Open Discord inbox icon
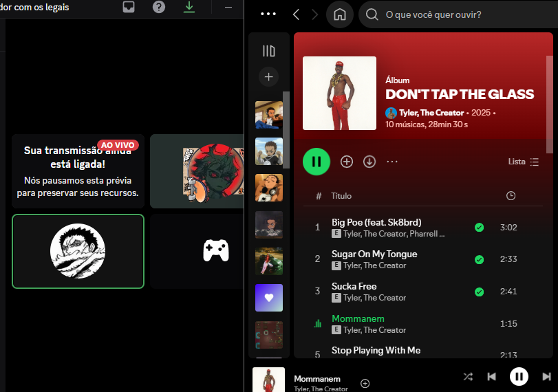 (x=129, y=7)
